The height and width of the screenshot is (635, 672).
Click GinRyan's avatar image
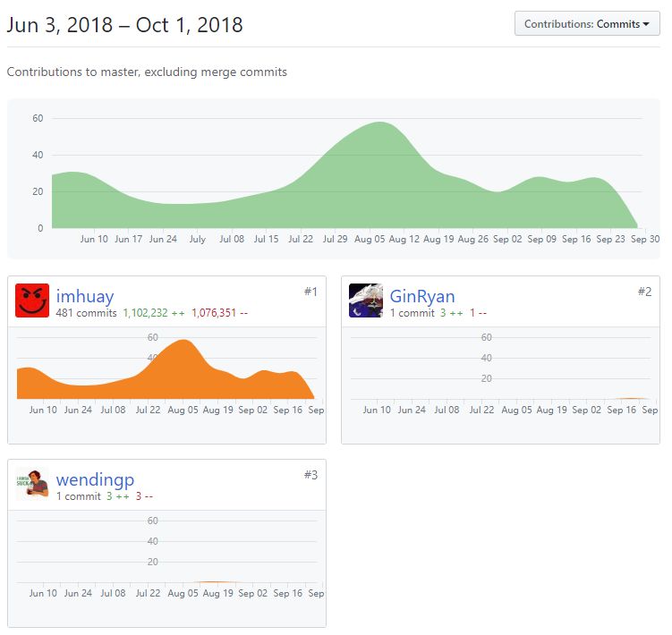(366, 301)
